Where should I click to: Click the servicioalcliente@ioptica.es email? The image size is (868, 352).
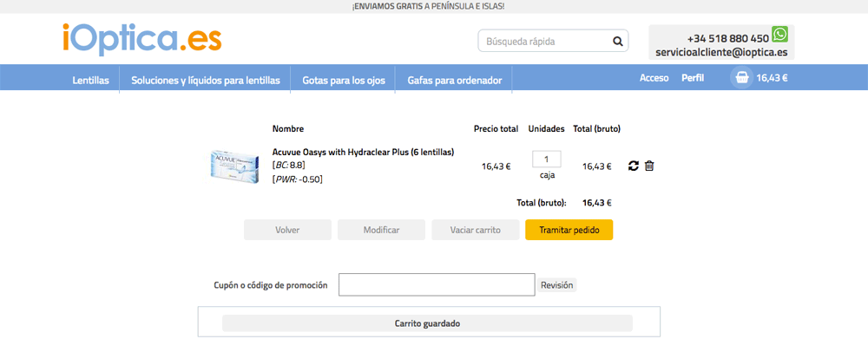(x=721, y=52)
